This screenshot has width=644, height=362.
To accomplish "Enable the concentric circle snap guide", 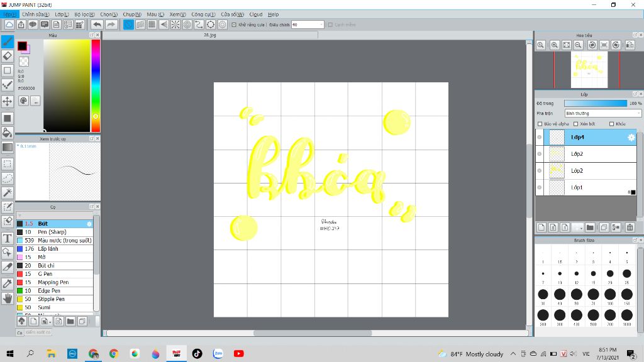I will tap(187, 25).
